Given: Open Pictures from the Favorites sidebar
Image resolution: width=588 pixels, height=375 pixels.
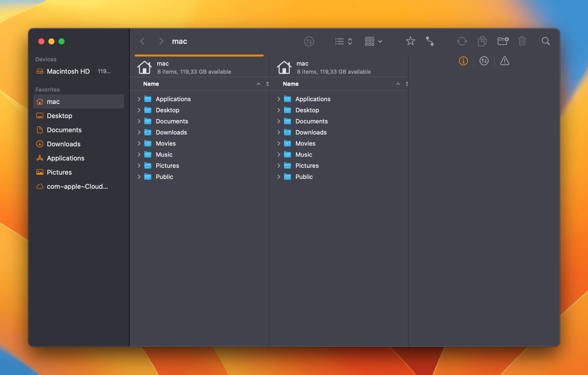Looking at the screenshot, I should (59, 172).
